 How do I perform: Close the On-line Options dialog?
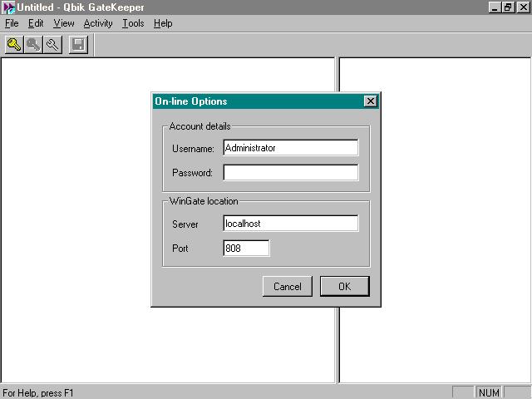(x=371, y=101)
